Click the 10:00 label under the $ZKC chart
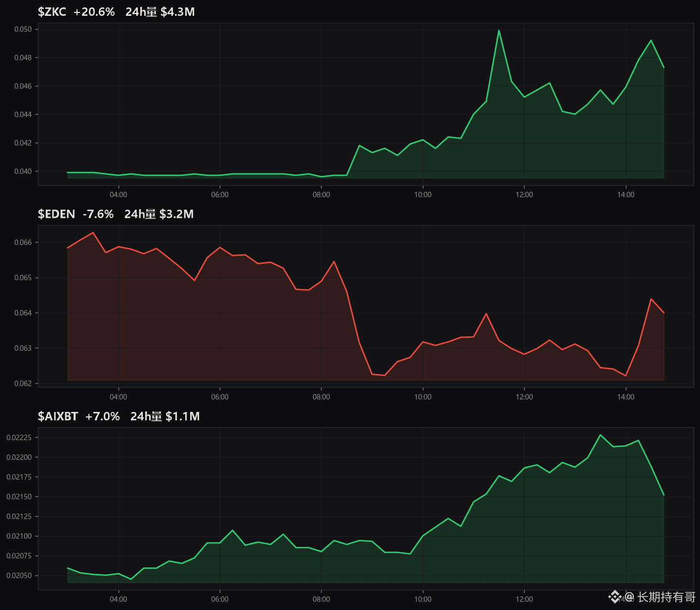700x610 pixels. [423, 195]
